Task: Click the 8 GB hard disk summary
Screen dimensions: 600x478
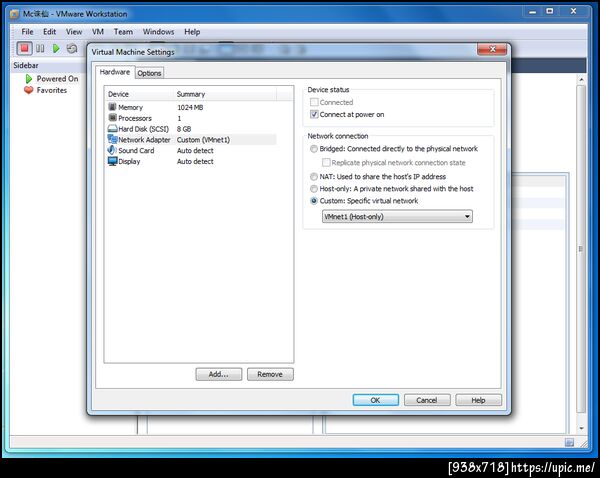Action: (184, 129)
